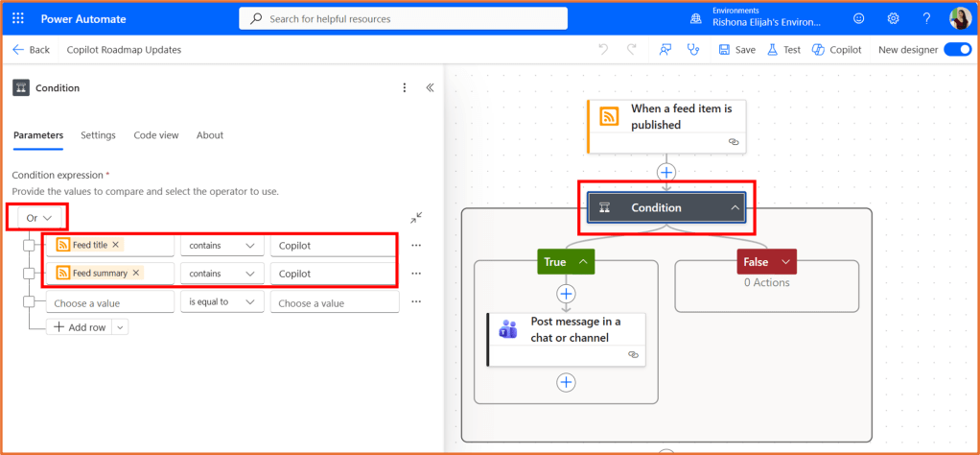Toggle the New designer switch

pos(957,50)
